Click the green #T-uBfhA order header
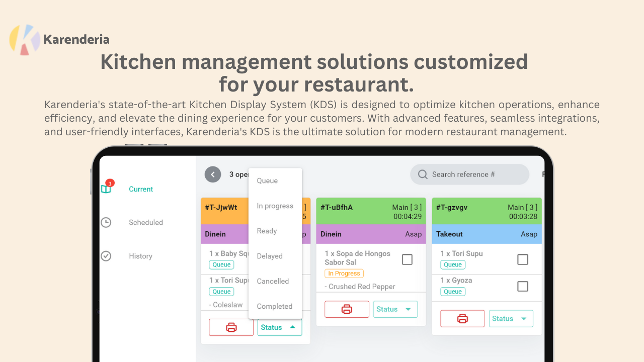The width and height of the screenshot is (644, 362). (x=371, y=211)
